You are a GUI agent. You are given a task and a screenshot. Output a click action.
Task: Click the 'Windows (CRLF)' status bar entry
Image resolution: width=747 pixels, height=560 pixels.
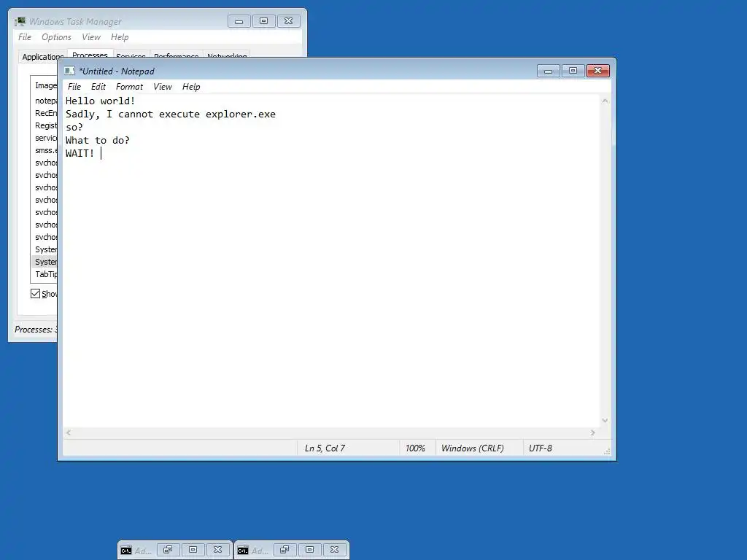[472, 448]
